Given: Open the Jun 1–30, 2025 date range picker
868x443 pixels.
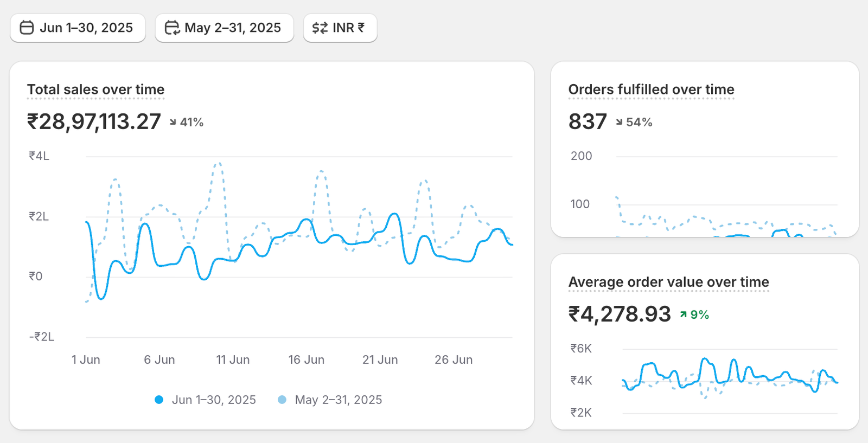Looking at the screenshot, I should pyautogui.click(x=78, y=28).
